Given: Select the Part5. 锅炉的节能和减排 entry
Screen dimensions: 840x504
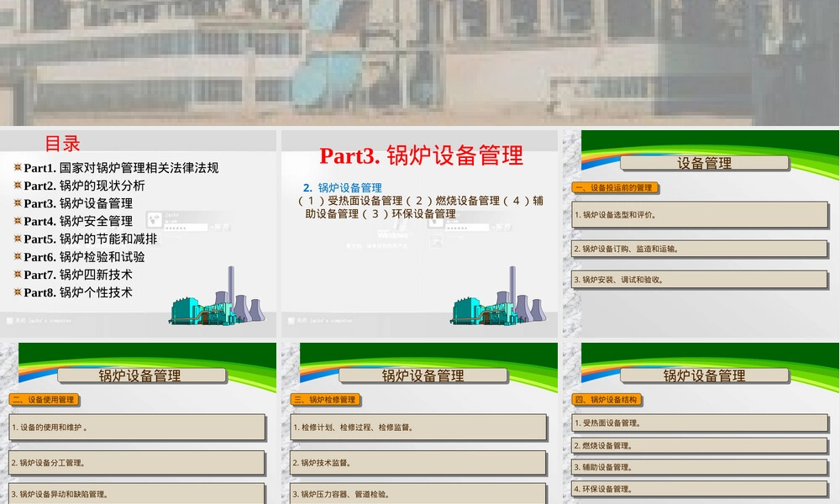Looking at the screenshot, I should click(x=91, y=239).
